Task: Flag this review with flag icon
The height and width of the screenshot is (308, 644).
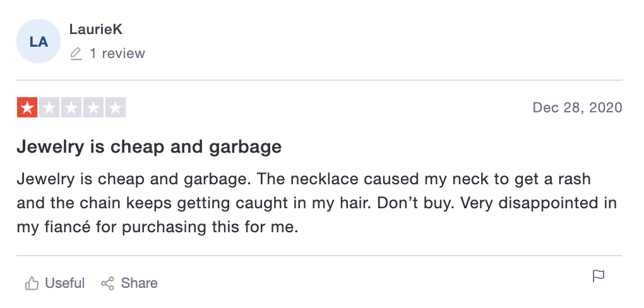Action: 599,276
